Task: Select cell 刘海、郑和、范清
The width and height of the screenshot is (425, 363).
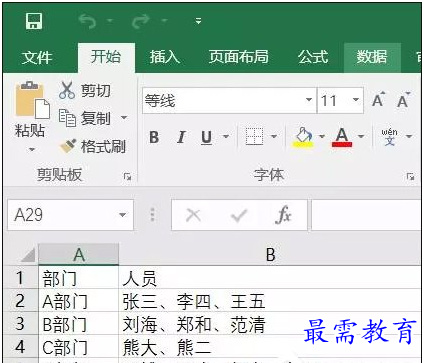Action: [270, 324]
